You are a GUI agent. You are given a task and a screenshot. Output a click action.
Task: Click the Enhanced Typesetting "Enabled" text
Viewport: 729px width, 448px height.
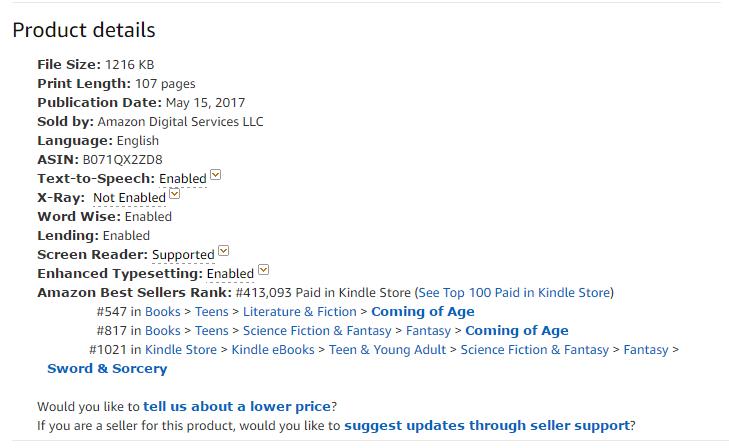click(x=230, y=274)
